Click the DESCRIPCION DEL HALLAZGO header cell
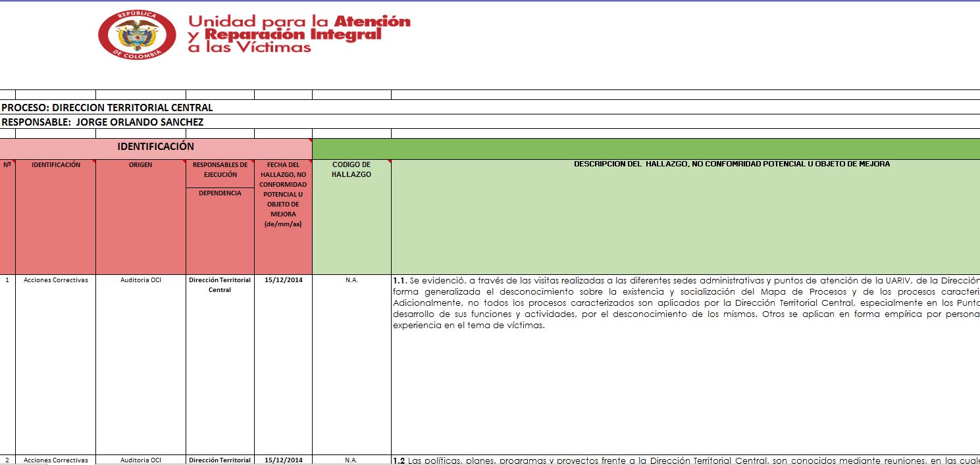Screen dimensions: 980x465 [x=686, y=216]
